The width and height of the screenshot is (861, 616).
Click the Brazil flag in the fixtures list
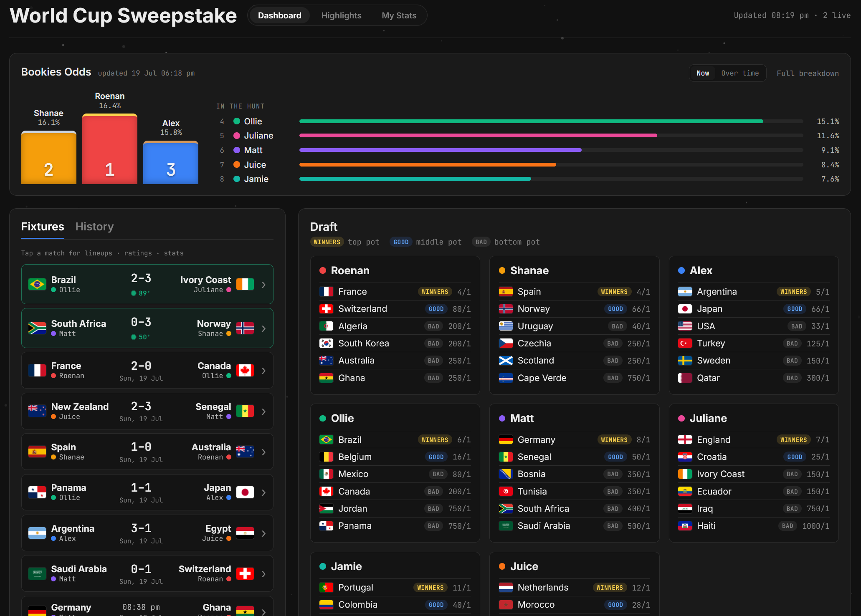pos(37,284)
